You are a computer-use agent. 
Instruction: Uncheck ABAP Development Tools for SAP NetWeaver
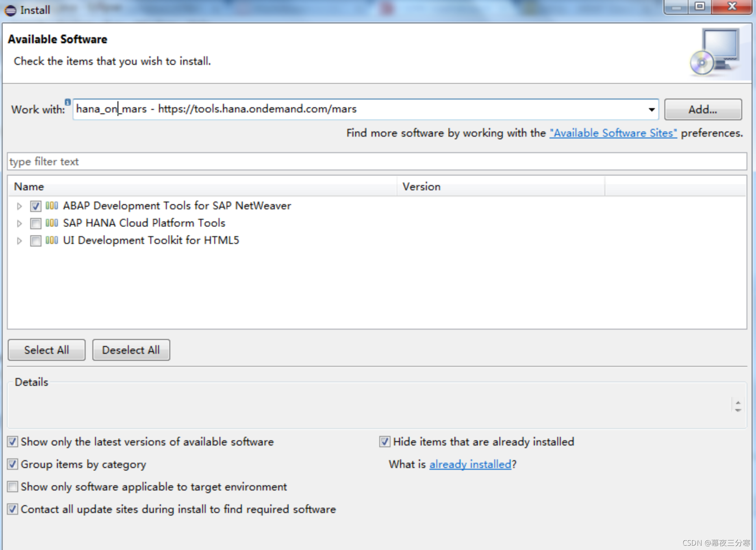35,206
